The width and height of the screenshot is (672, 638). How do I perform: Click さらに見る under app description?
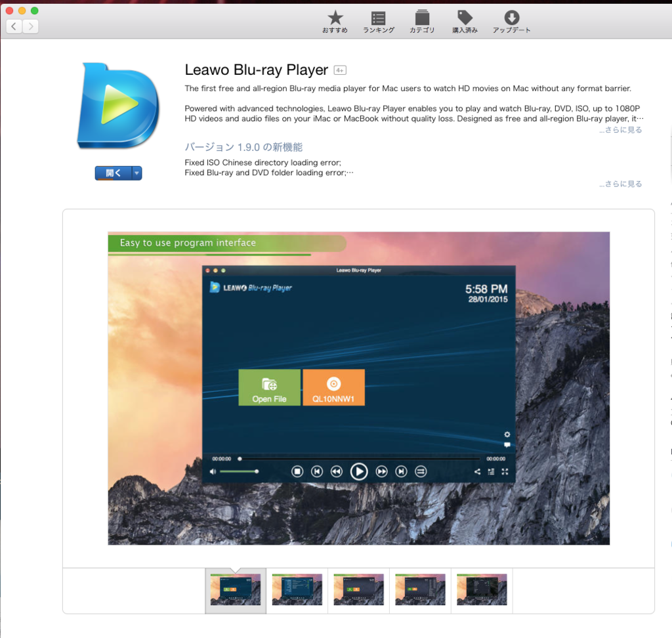click(621, 129)
